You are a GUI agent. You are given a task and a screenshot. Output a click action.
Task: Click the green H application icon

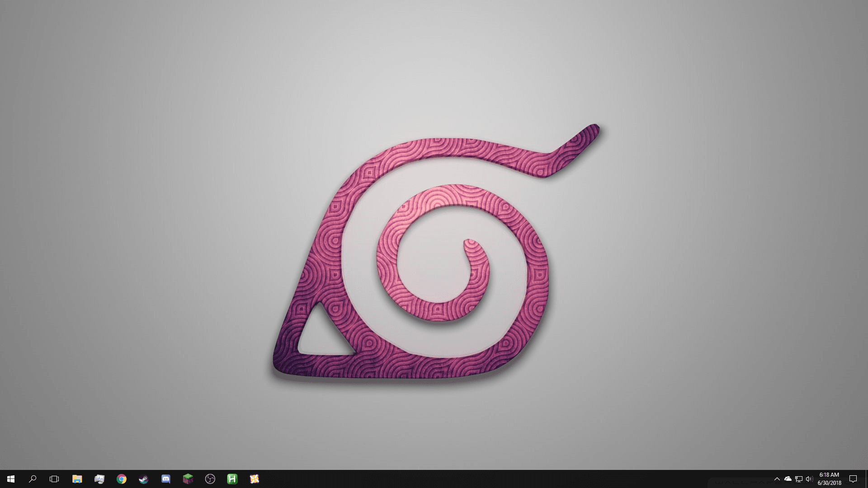232,479
